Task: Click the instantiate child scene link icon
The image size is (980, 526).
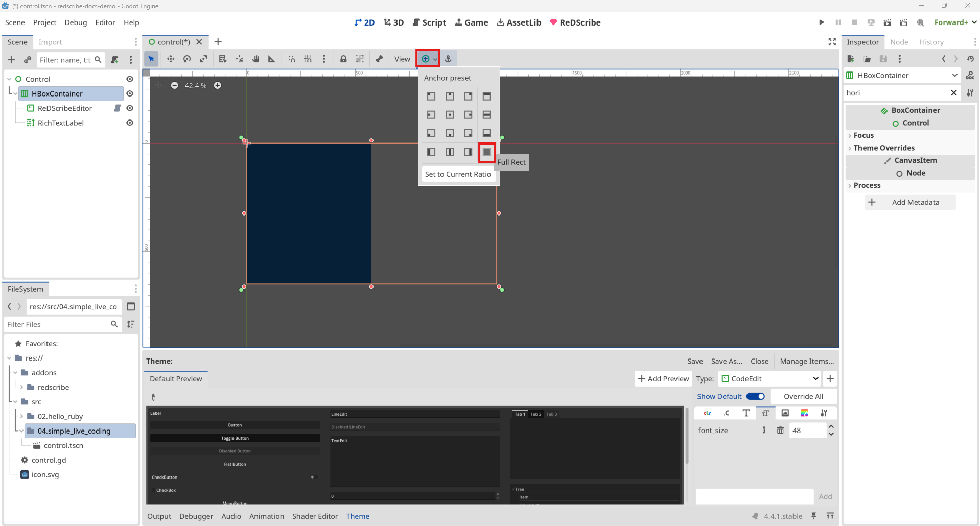Action: (28, 60)
